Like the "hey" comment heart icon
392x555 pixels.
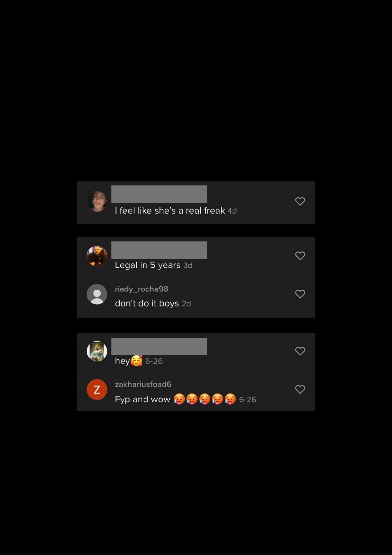300,351
